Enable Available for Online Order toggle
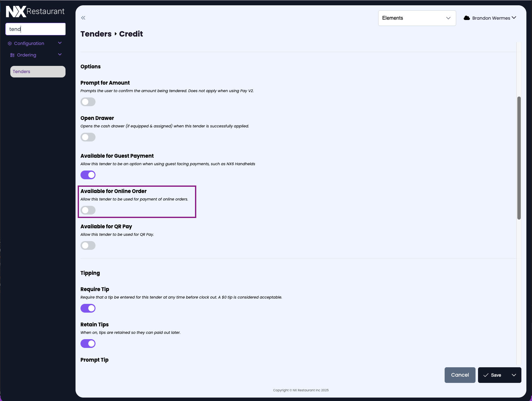 (88, 210)
